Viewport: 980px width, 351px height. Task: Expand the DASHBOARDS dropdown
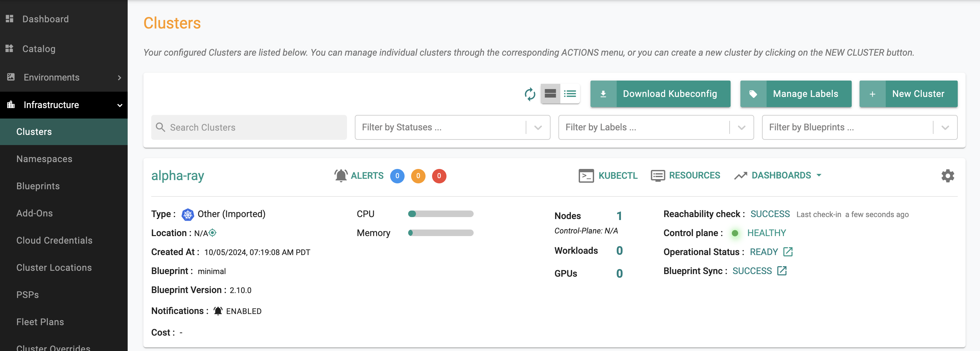(x=778, y=175)
